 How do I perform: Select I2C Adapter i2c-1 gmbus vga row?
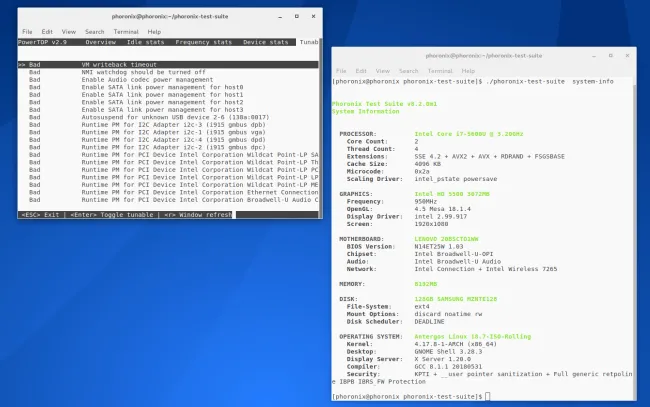tap(168, 132)
